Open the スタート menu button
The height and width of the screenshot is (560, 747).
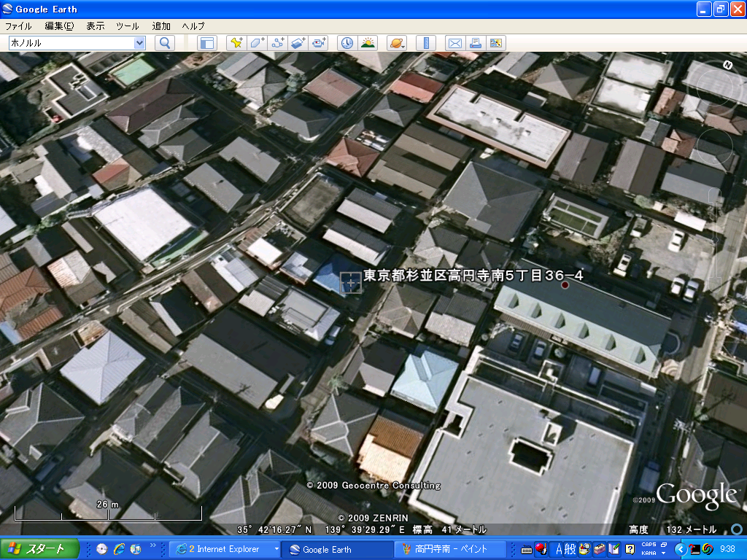(x=39, y=549)
